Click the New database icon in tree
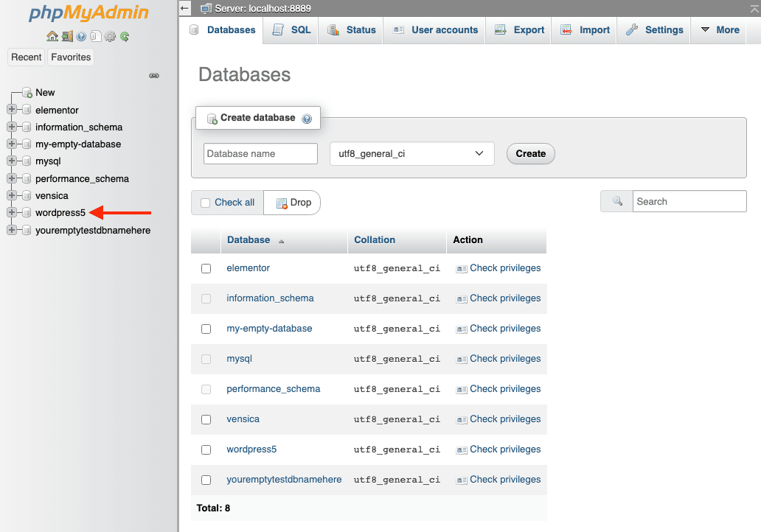 (x=28, y=93)
